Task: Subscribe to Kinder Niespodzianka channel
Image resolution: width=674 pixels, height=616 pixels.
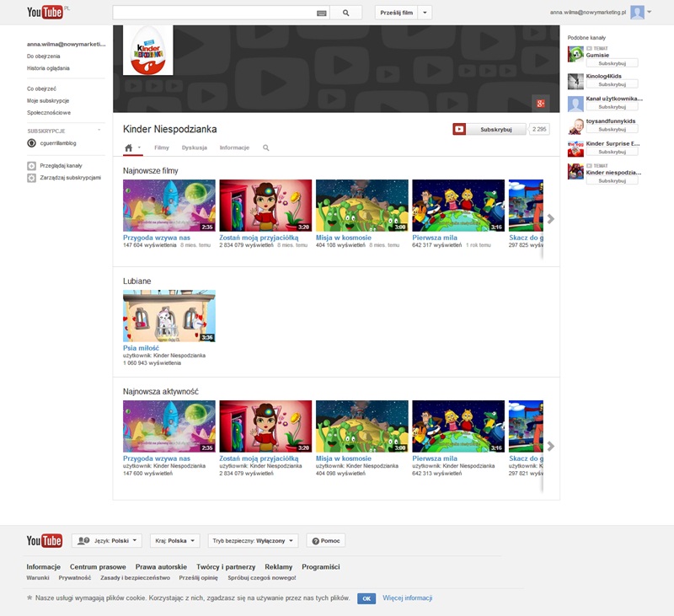Action: 490,130
